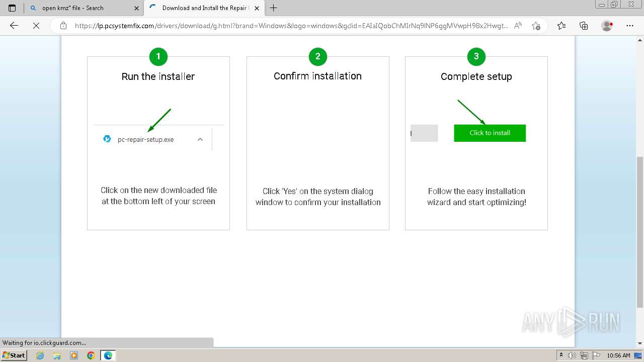Close the open kmz file Search tab
644x362 pixels.
pos(136,8)
